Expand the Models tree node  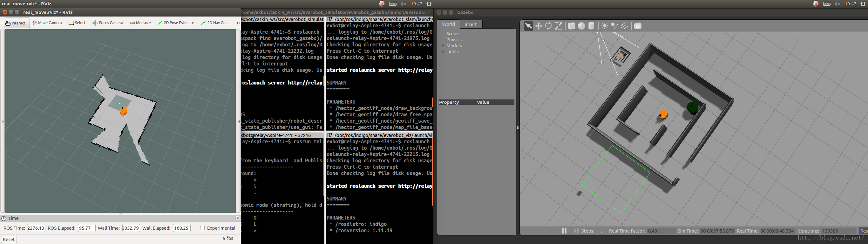tap(443, 46)
